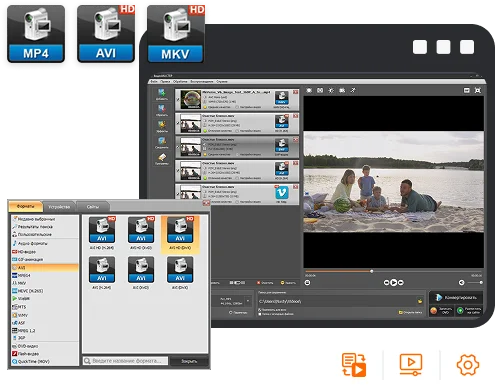Uncheck the first video file's checkbox
495x392 pixels.
(x=178, y=99)
